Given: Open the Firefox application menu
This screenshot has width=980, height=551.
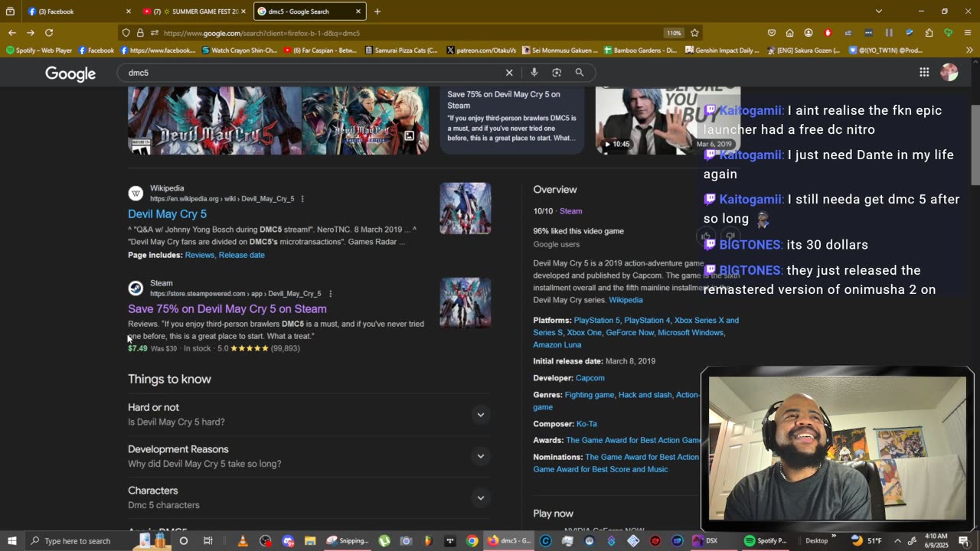Looking at the screenshot, I should coord(969,33).
